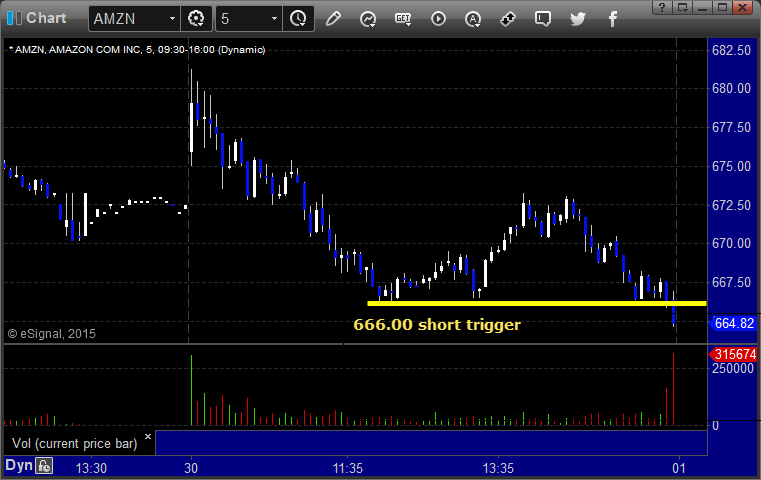This screenshot has height=480, width=761.
Task: Click the Chart window link indicator
Action: [x=14, y=18]
